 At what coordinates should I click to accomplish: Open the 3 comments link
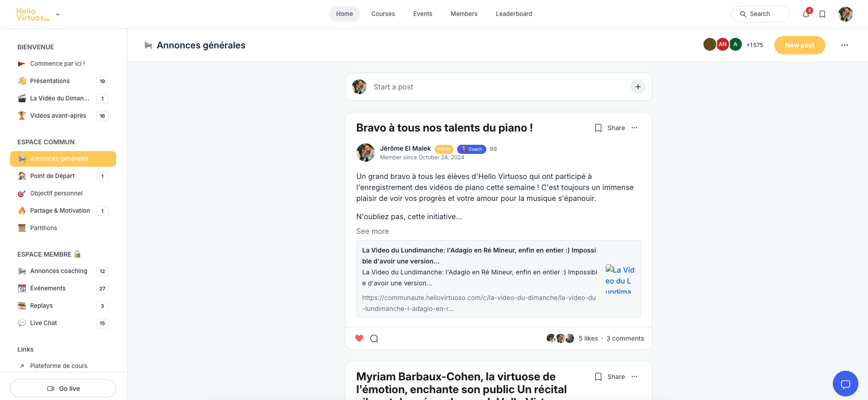click(625, 338)
